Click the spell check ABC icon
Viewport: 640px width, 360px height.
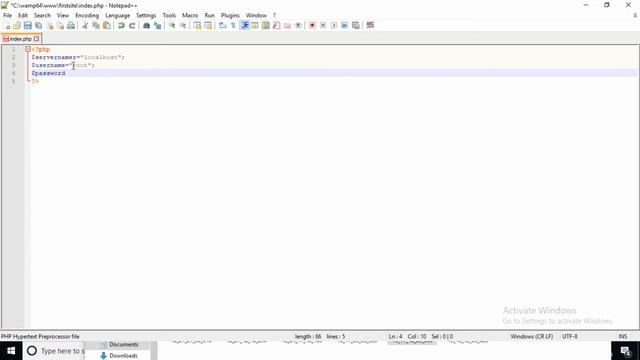(x=370, y=25)
